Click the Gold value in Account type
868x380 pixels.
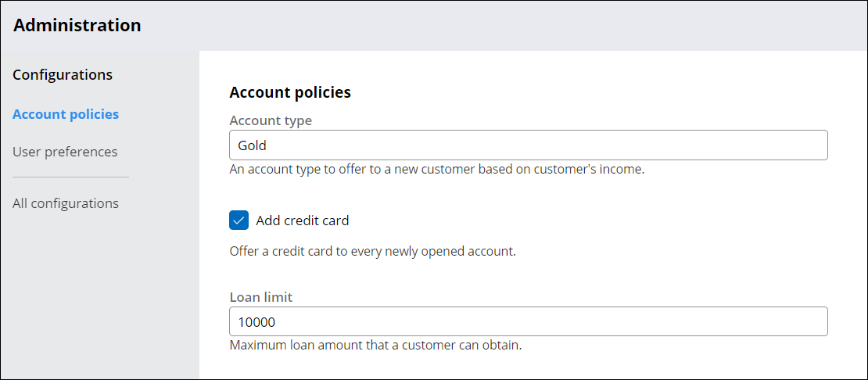pyautogui.click(x=253, y=145)
